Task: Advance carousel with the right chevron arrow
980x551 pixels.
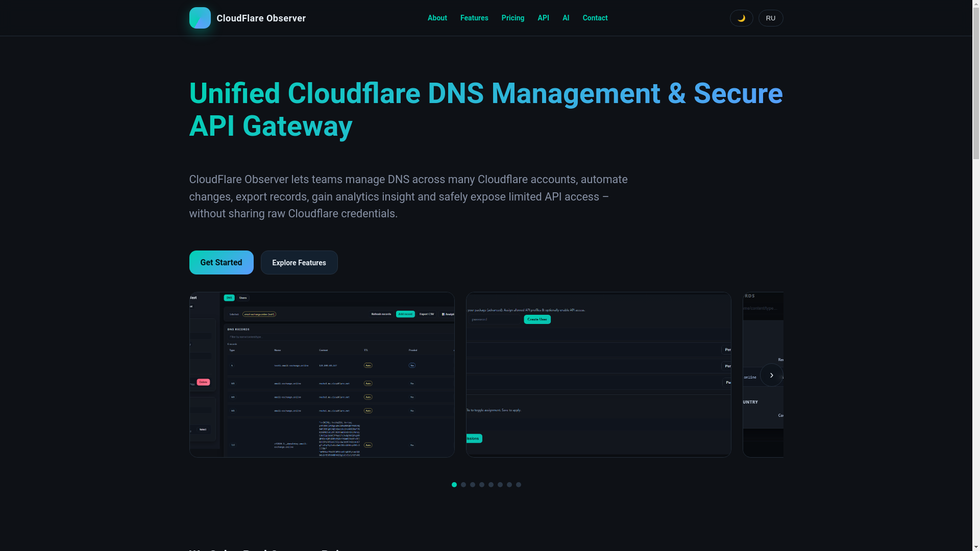Action: (x=771, y=375)
